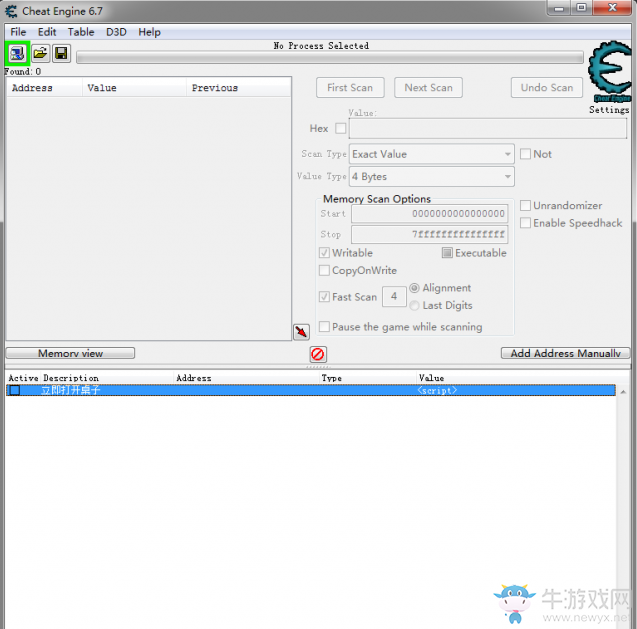Click the Fast Scan alignment value field
The image size is (637, 629).
[394, 296]
